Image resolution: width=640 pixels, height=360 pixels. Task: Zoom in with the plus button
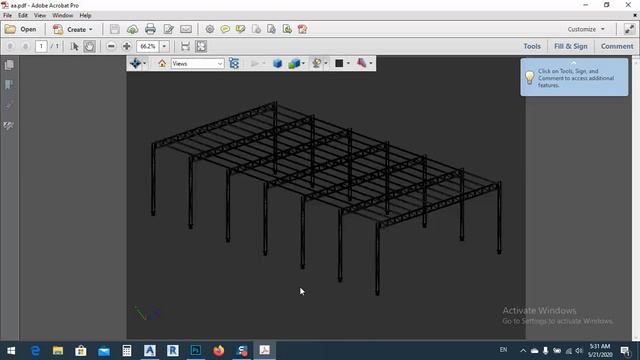click(127, 47)
